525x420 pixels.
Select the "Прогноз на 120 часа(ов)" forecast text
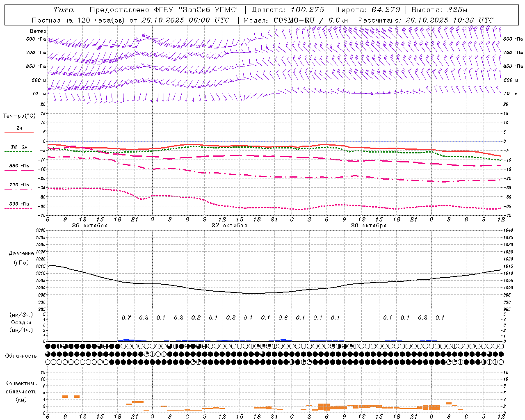coord(79,20)
